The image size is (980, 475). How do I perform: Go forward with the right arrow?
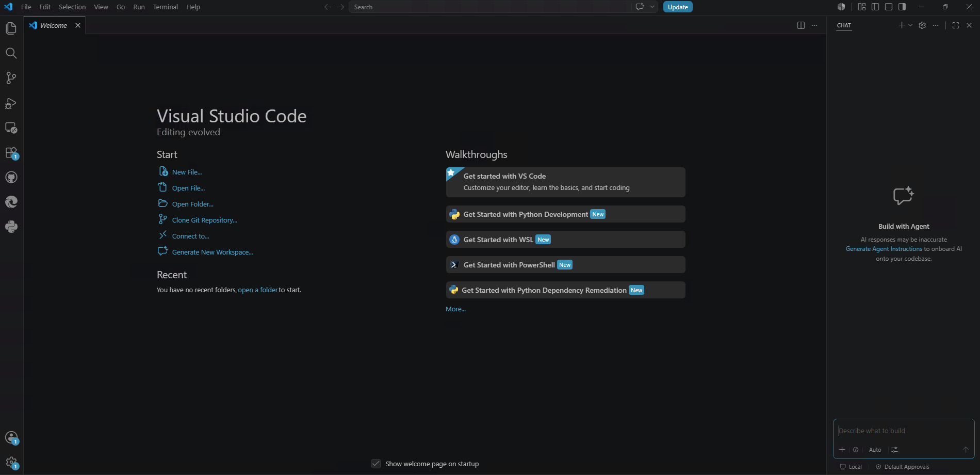click(341, 7)
